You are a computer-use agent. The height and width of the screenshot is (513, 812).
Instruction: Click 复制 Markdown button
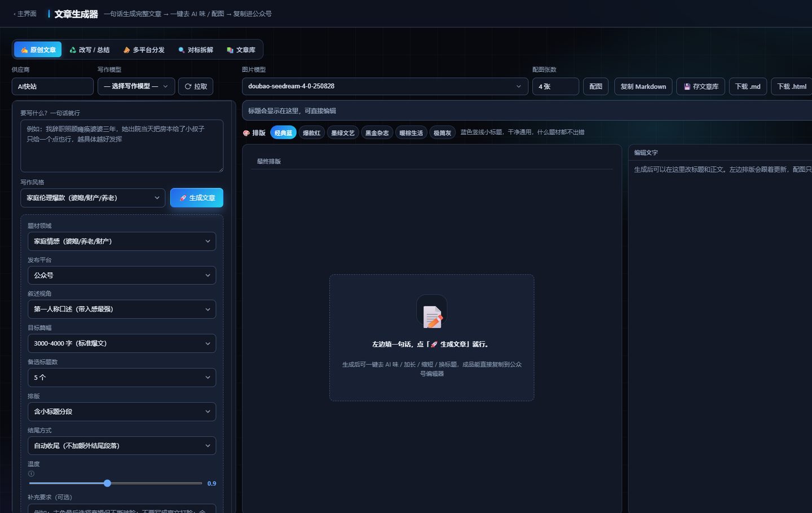(643, 86)
